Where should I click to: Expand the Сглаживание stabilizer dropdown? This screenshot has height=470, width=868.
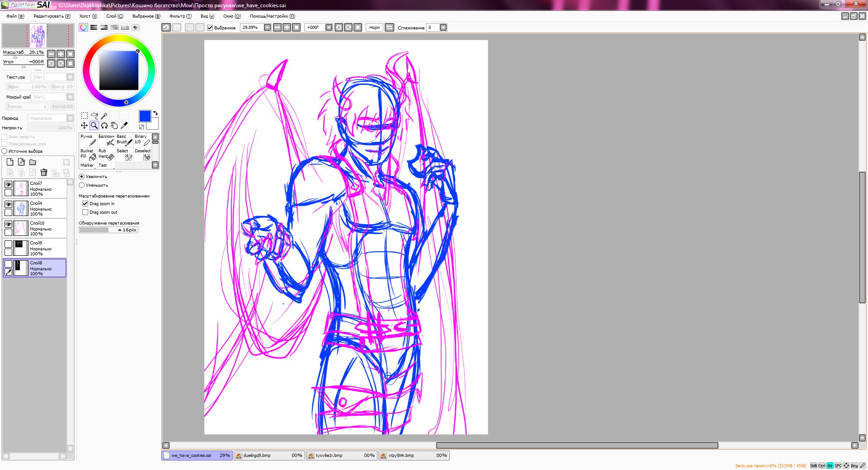click(x=443, y=28)
